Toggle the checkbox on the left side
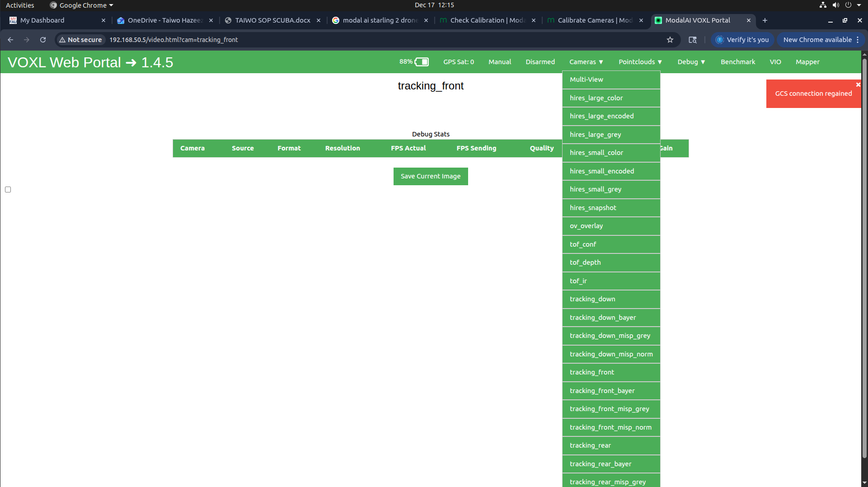Image resolution: width=868 pixels, height=487 pixels. pos(8,190)
